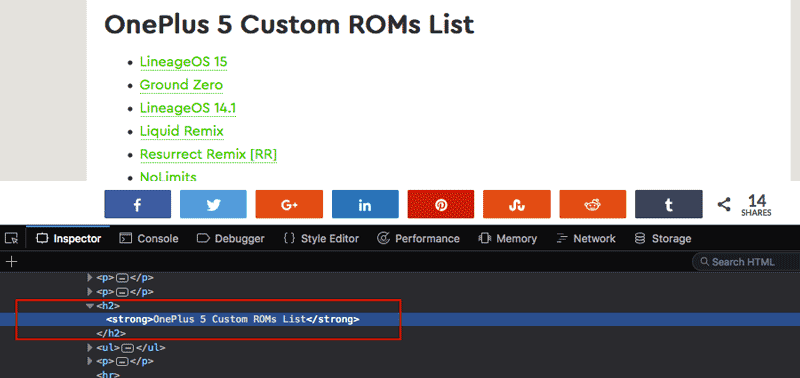Share the page on StumbleUpon
Image resolution: width=800 pixels, height=378 pixels.
517,204
